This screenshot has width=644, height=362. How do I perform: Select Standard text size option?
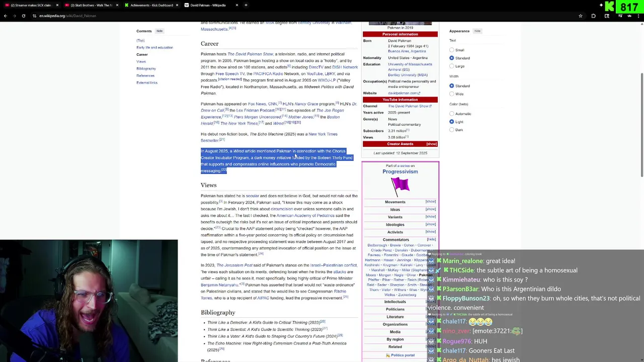pos(452,58)
